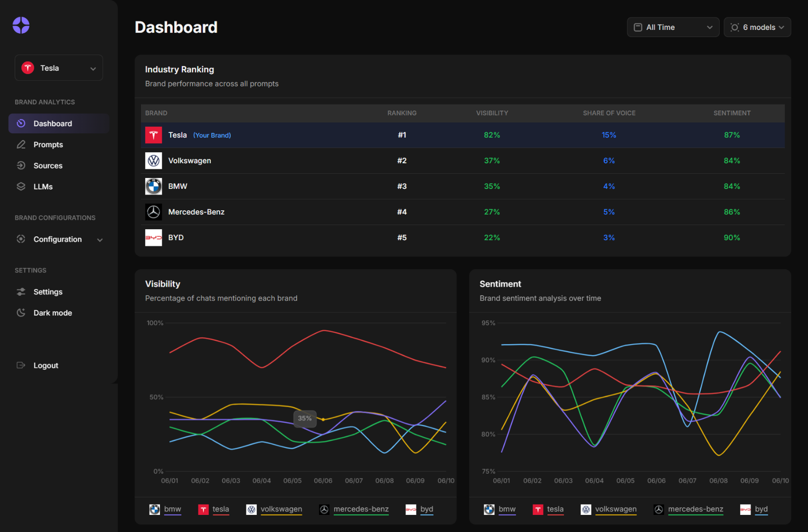Click the Logout exit icon

pyautogui.click(x=21, y=365)
